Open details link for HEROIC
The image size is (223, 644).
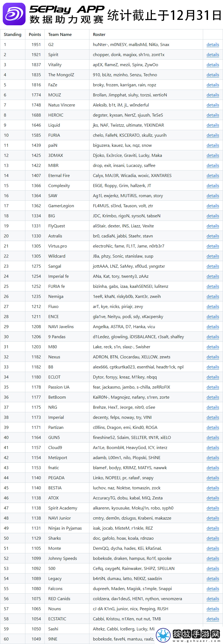click(x=213, y=115)
